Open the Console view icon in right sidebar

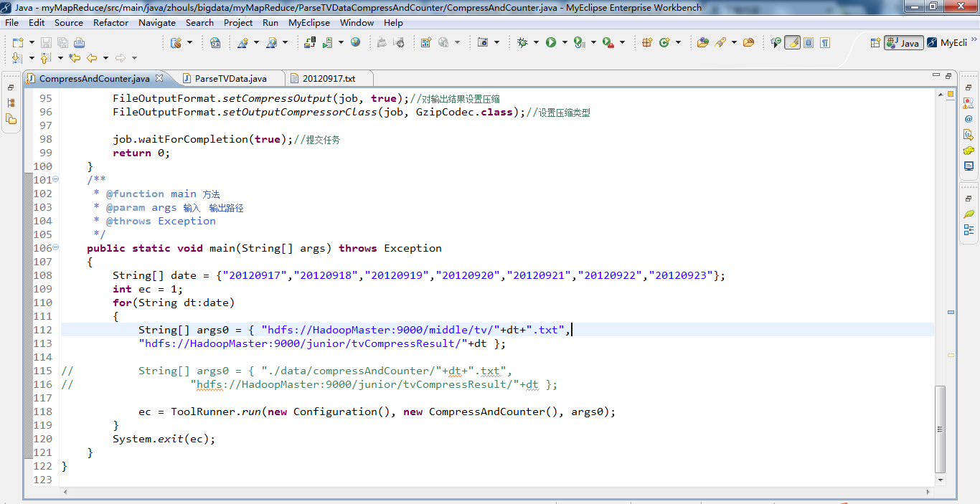[969, 166]
